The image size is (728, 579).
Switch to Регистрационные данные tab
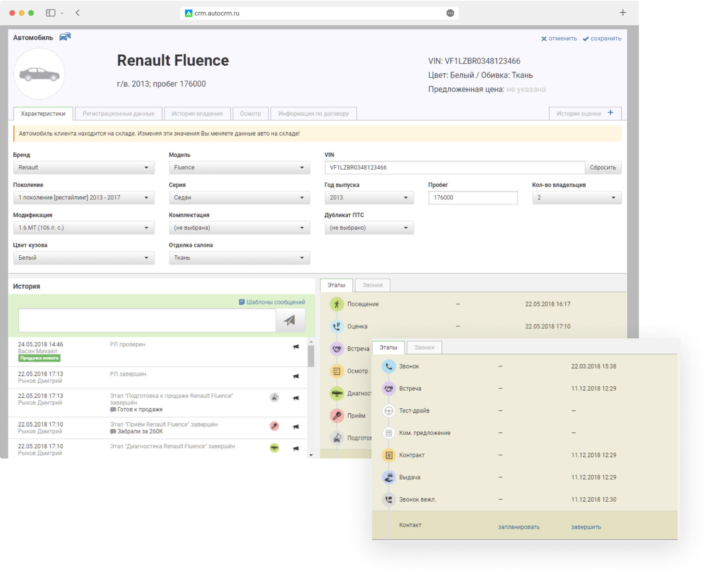click(119, 114)
